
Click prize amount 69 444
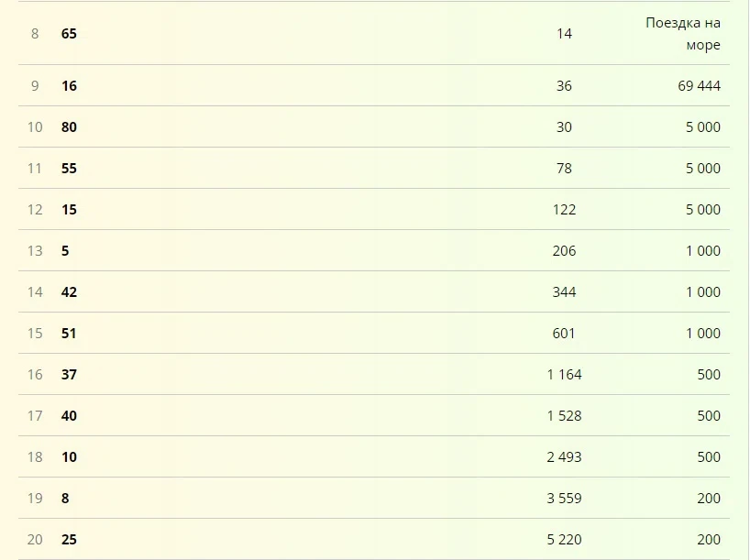click(699, 85)
